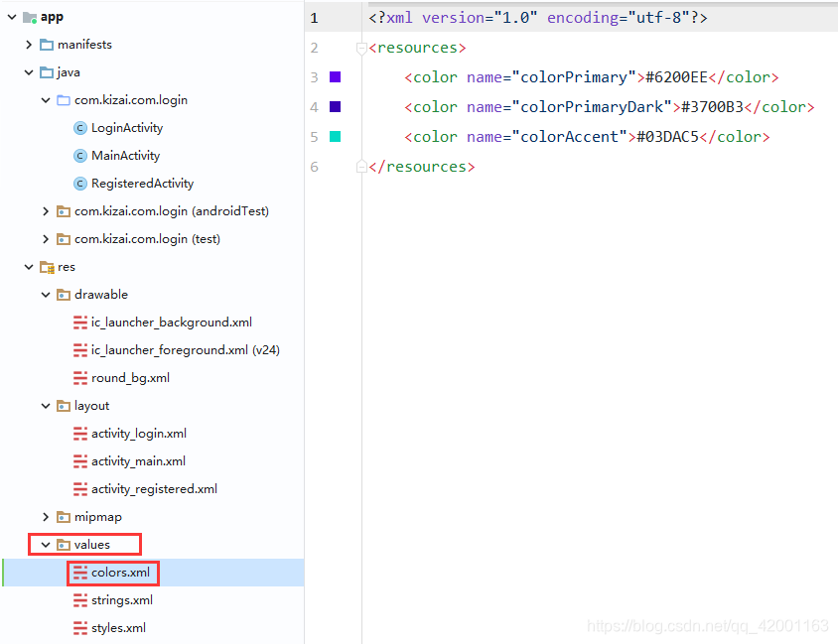
Task: Collapse the drawable folder
Action: pos(46,295)
